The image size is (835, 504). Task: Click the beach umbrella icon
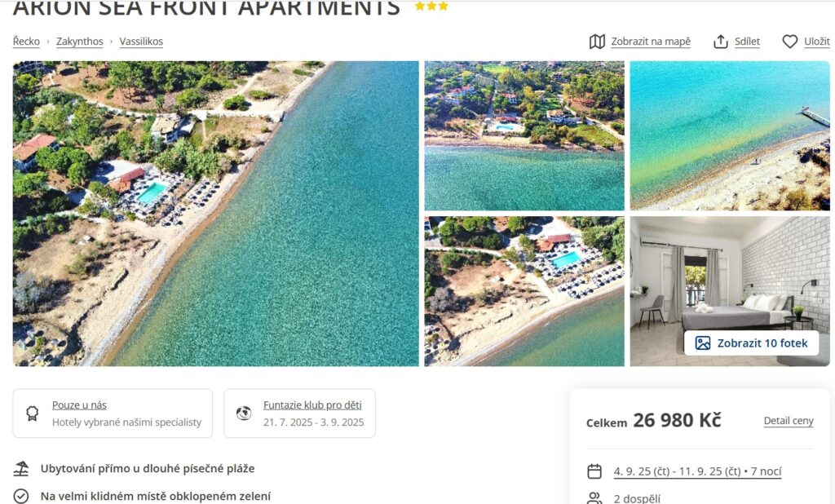(x=20, y=469)
